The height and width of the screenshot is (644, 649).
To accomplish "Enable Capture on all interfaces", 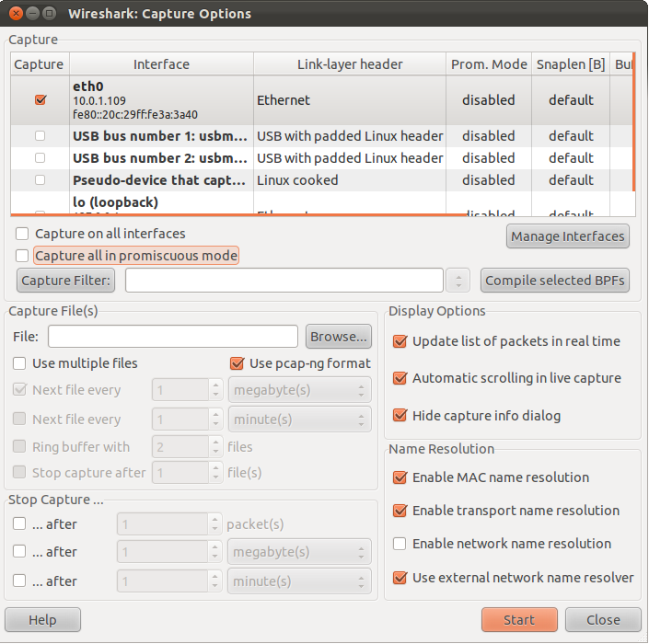I will tap(22, 234).
